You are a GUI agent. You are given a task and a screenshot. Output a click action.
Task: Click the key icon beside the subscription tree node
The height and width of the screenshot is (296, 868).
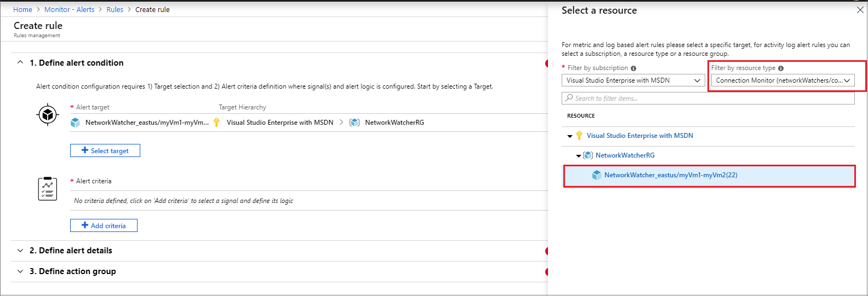coord(579,136)
